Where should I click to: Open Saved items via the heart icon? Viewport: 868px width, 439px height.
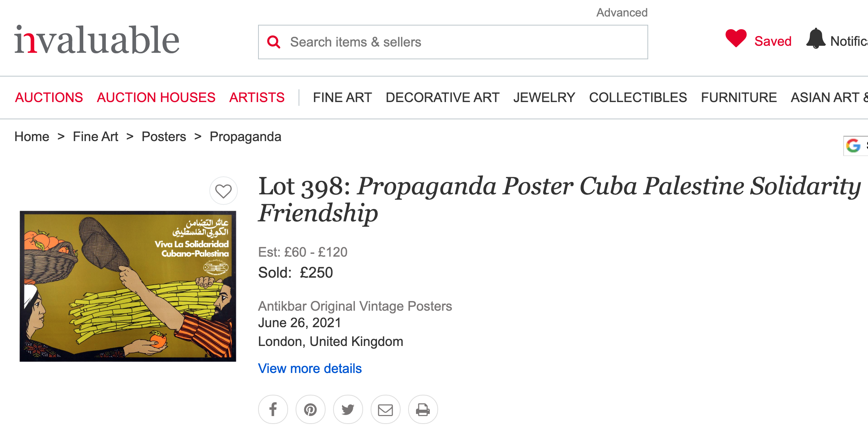(x=736, y=38)
